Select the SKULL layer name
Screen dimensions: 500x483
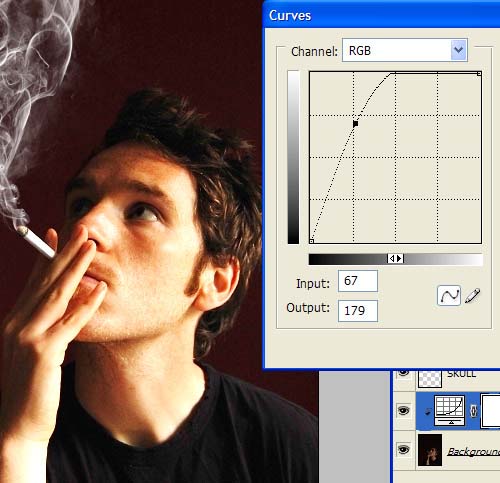[462, 374]
